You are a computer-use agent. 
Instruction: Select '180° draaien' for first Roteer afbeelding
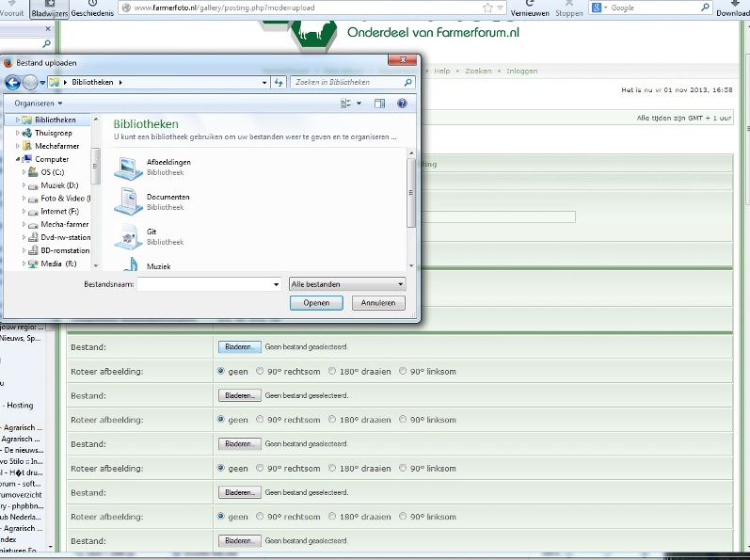(x=332, y=371)
